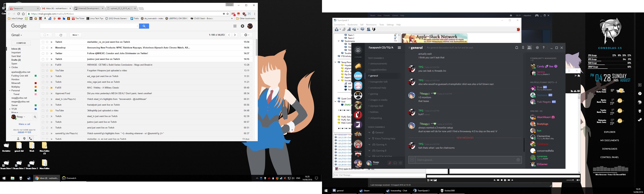Open the Facepunch CD/TG/A server menu
The image size is (644, 194).
399,48
